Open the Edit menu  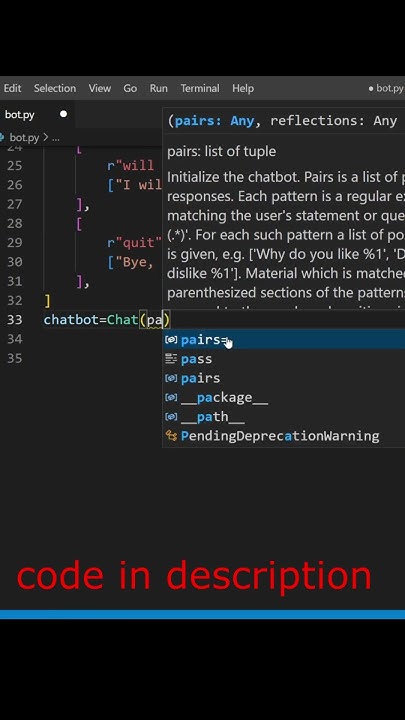12,88
